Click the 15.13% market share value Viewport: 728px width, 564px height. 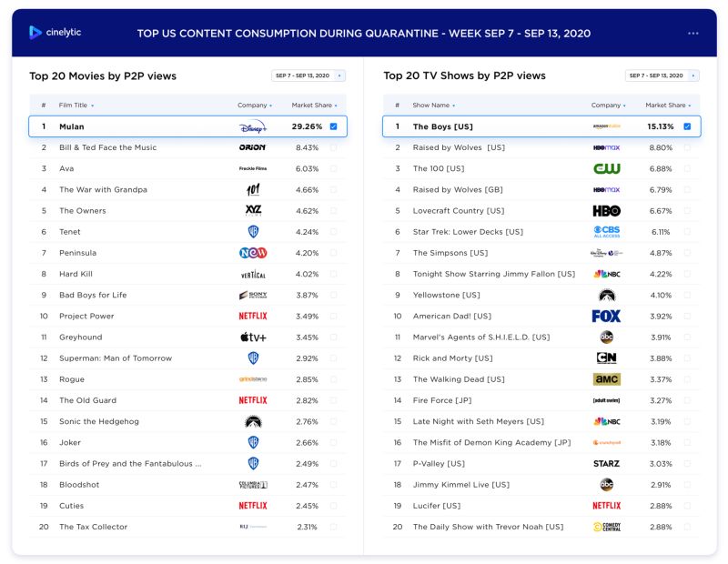(x=661, y=126)
